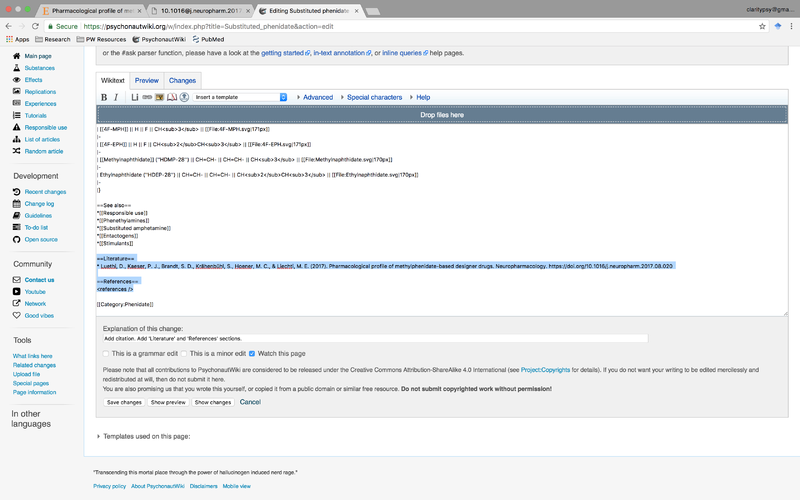Switch to 10.1016 neuropharm browser tab
The height and width of the screenshot is (500, 800).
[x=201, y=11]
